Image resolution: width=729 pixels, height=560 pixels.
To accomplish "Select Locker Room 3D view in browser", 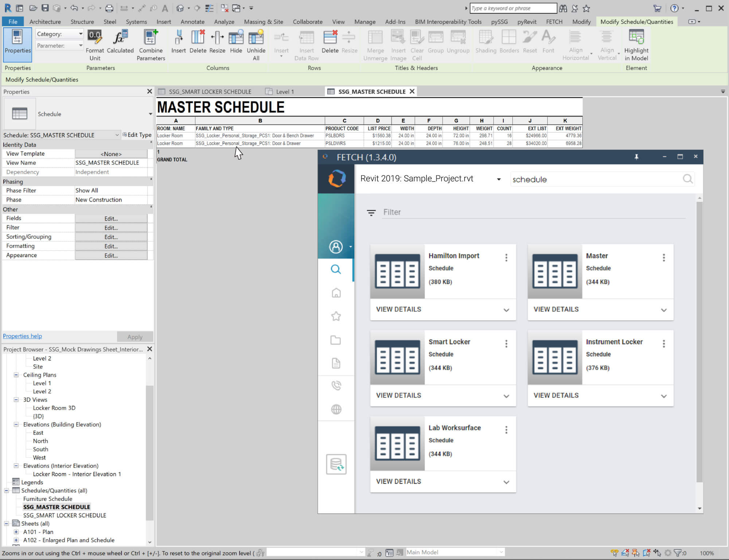I will pos(54,408).
